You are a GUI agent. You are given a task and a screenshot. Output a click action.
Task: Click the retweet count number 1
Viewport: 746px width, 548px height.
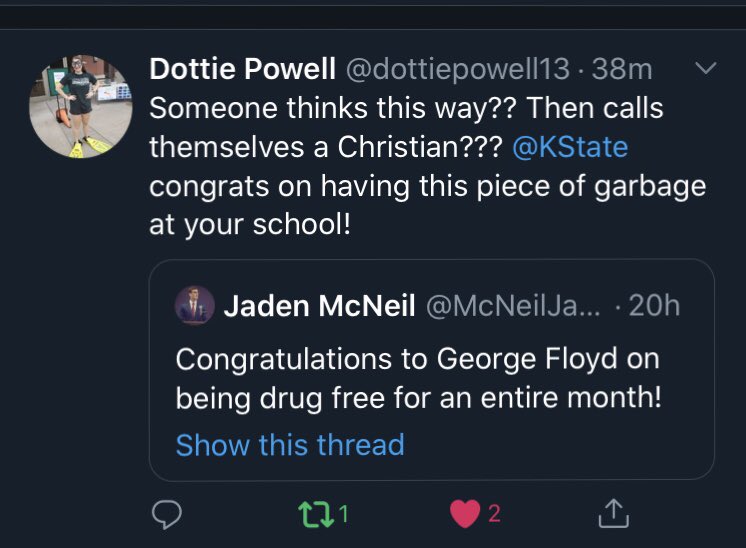pyautogui.click(x=344, y=514)
